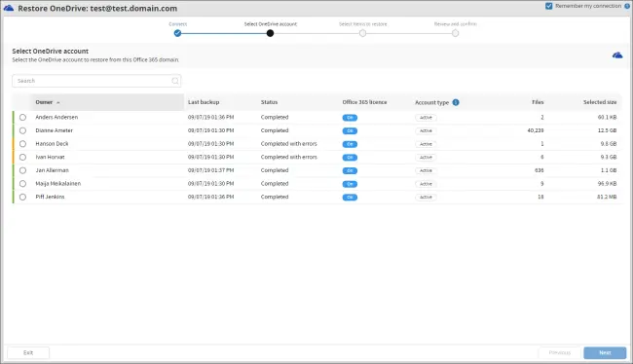Screen dimensions: 633x364
Task: Sort by the Status column header
Action: coord(269,102)
